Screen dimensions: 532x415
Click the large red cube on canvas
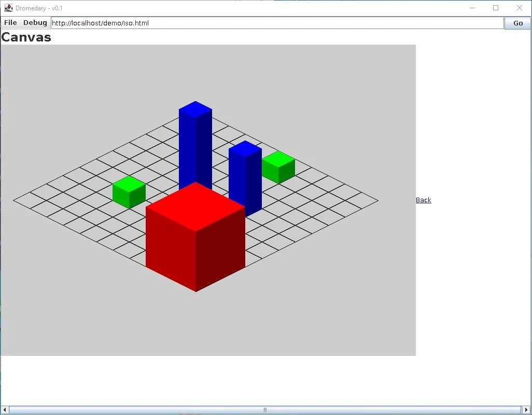click(195, 237)
